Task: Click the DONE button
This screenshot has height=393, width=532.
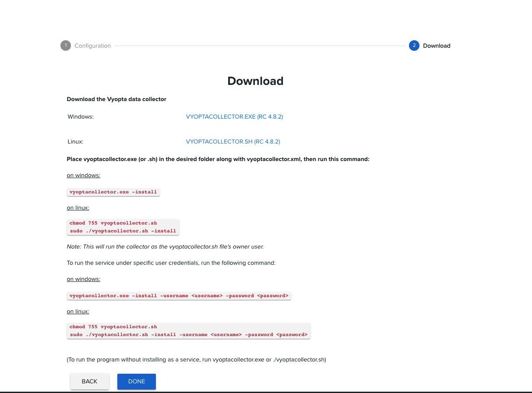Action: click(x=137, y=381)
